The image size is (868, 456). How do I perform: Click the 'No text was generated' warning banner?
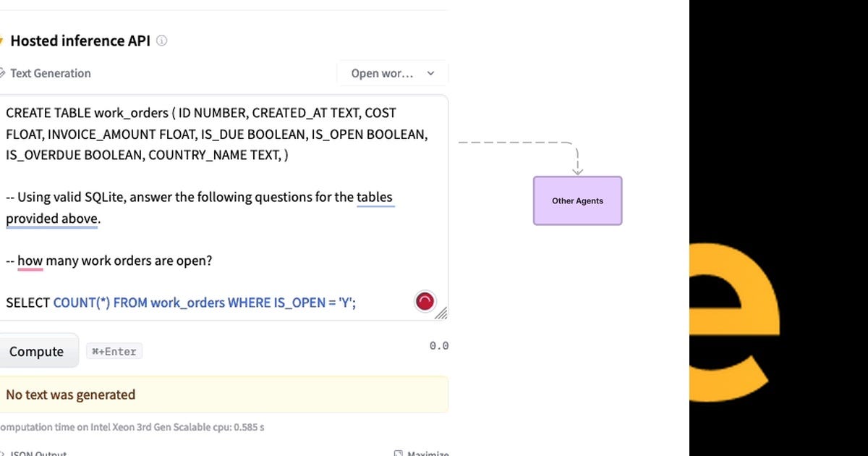pos(224,394)
